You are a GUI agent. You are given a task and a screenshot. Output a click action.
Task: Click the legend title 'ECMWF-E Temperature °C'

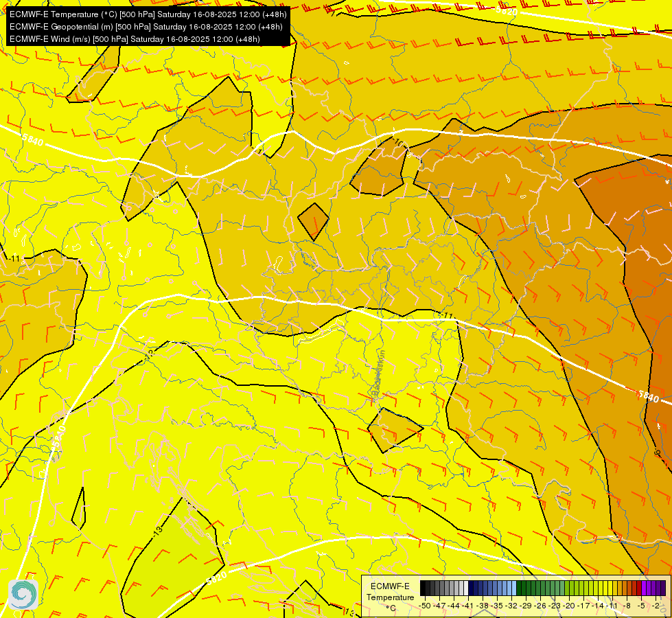coord(390,597)
